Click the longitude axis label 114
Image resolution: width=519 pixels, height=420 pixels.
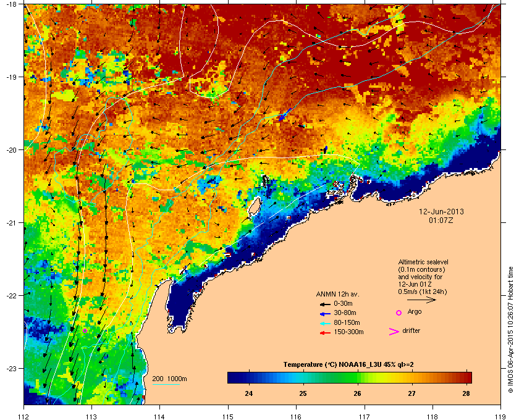(x=159, y=417)
